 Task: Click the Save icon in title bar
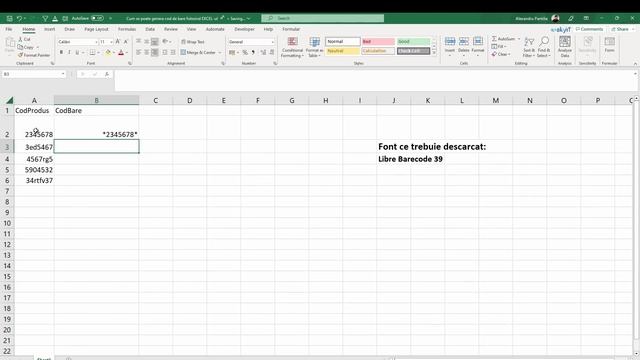tap(9, 18)
